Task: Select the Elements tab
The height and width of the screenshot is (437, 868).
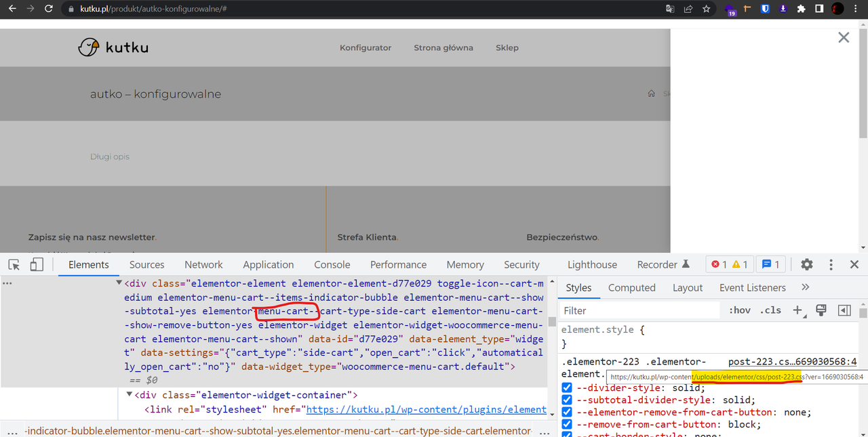Action: (89, 264)
